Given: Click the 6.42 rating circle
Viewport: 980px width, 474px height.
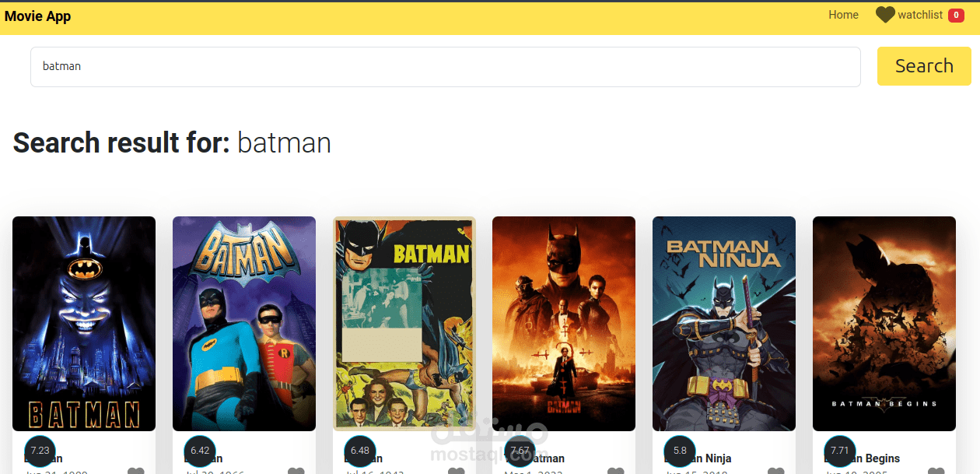Looking at the screenshot, I should 200,451.
